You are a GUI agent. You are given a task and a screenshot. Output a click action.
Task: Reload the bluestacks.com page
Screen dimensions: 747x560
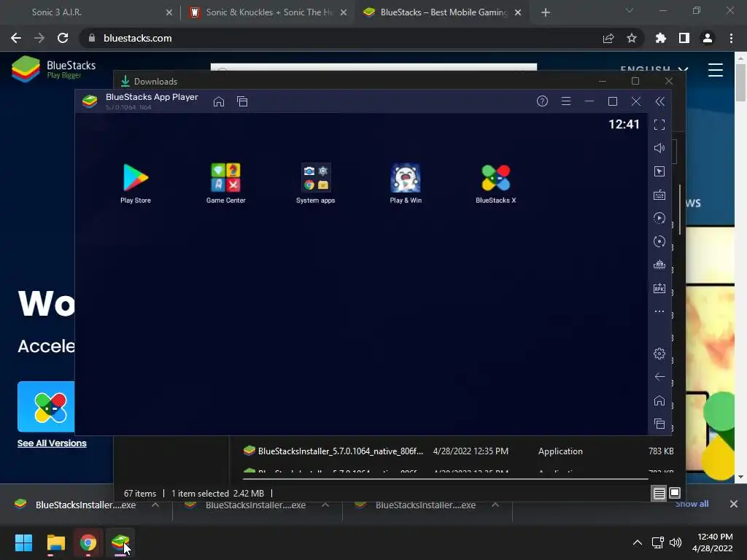tap(63, 38)
